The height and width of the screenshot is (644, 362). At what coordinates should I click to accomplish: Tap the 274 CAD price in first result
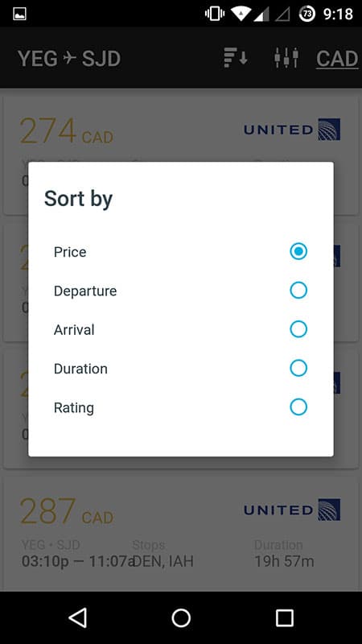pos(66,131)
